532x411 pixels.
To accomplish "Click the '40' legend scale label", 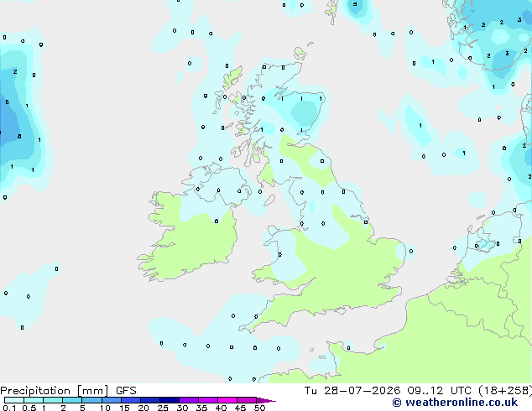I will pos(221,408).
